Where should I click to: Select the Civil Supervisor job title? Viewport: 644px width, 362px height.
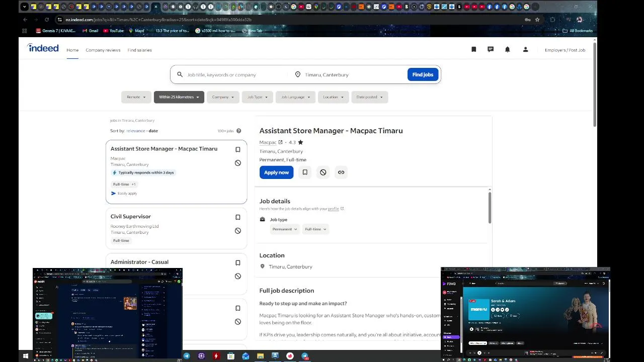coord(131,216)
